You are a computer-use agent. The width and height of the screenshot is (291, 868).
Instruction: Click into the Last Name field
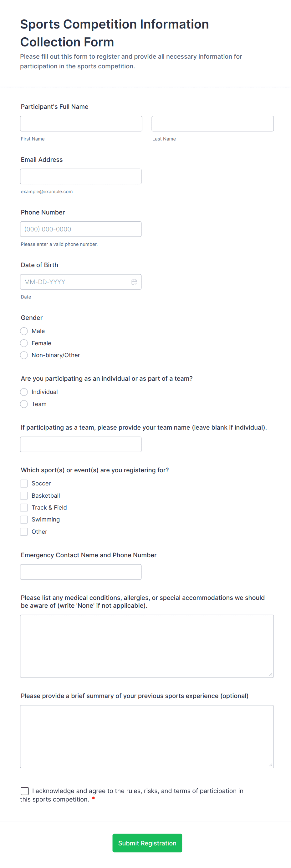pyautogui.click(x=212, y=124)
